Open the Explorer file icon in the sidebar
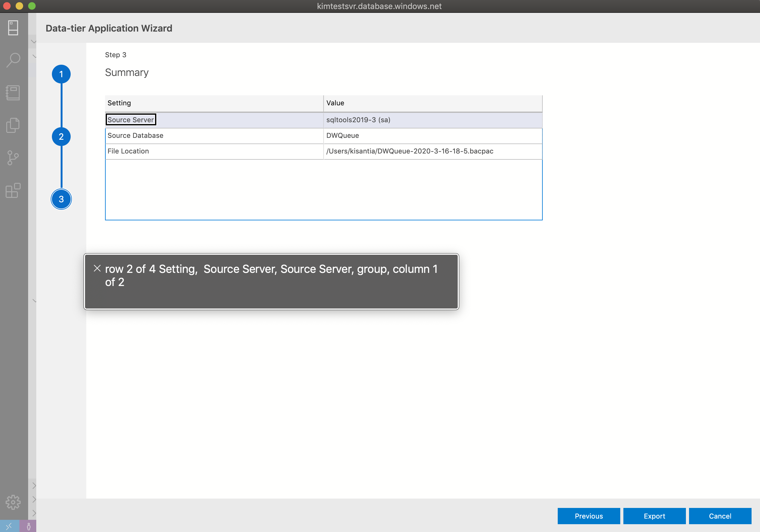 click(13, 125)
